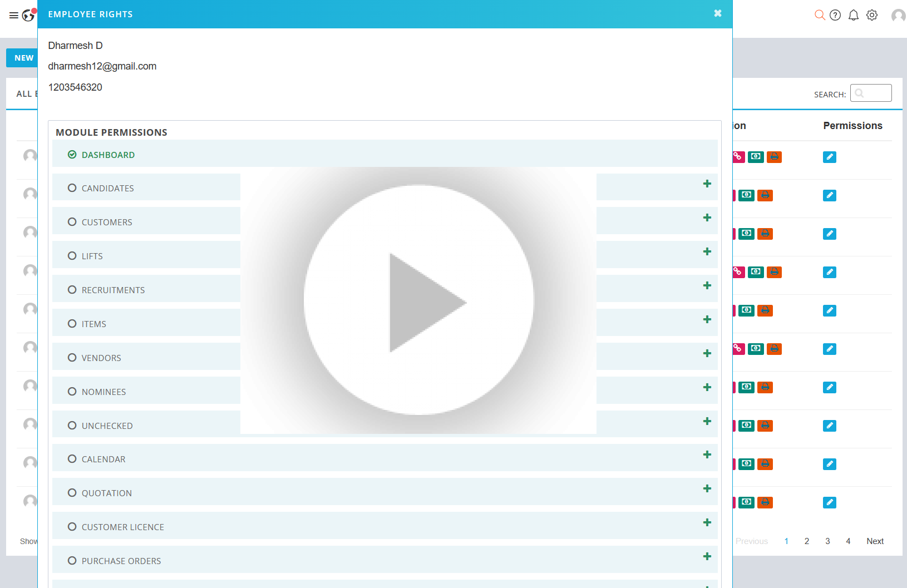Click the orange print icon in first row
Screen dimensions: 907x588
point(774,157)
